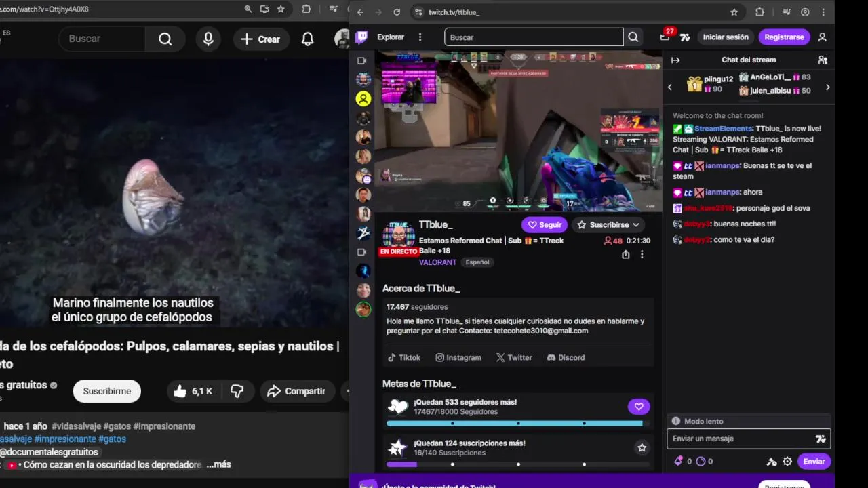Toggle the heart on the followers goal
The image size is (868, 488).
[639, 407]
